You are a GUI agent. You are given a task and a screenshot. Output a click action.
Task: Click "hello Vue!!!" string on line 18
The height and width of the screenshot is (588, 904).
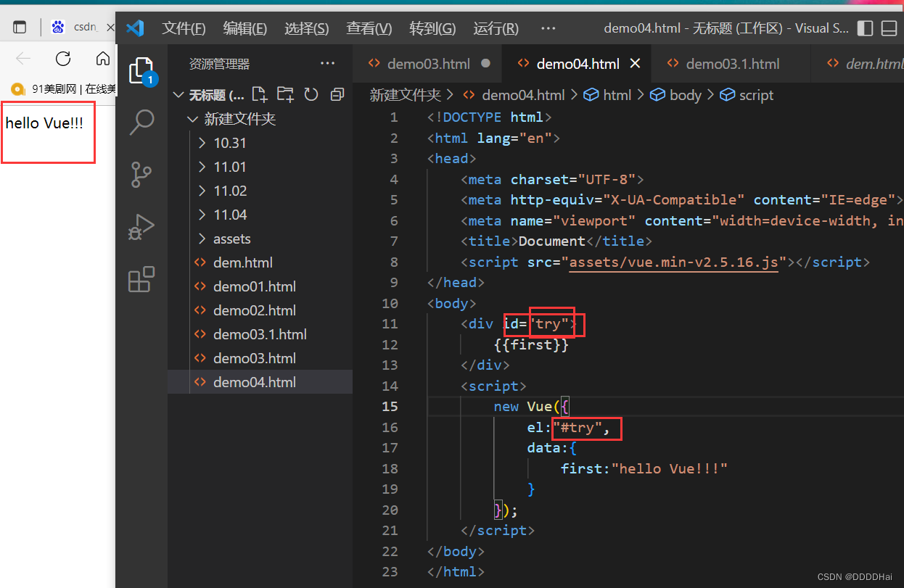pyautogui.click(x=669, y=468)
